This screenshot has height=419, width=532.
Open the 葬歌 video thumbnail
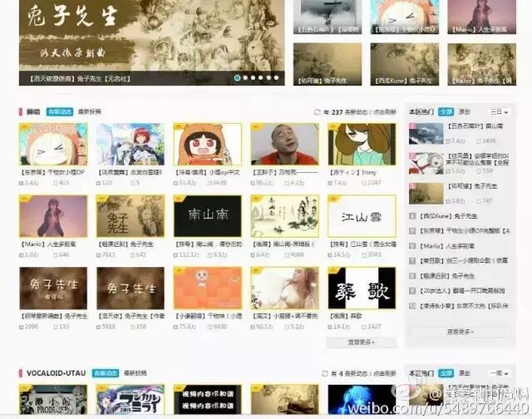point(362,288)
